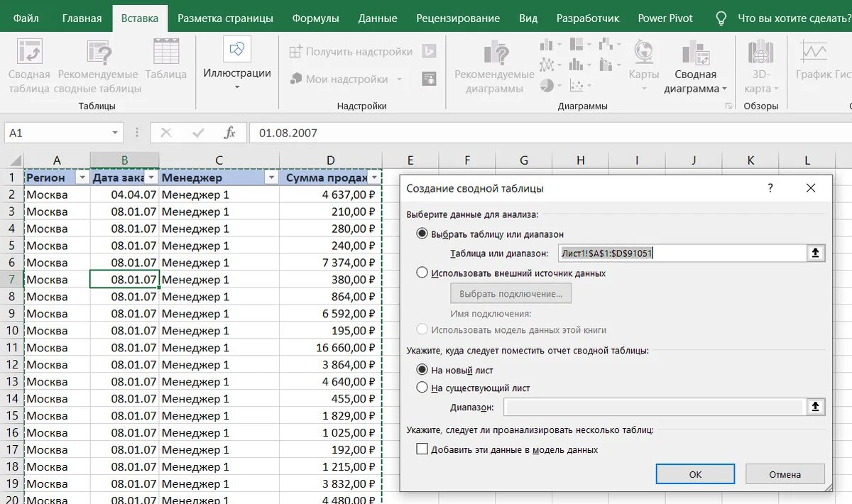
Task: Switch to the Power Pivot tab
Action: pos(665,18)
